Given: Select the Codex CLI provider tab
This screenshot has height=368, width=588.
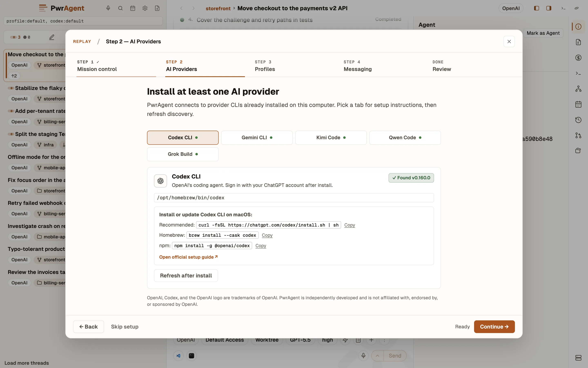Looking at the screenshot, I should (183, 138).
